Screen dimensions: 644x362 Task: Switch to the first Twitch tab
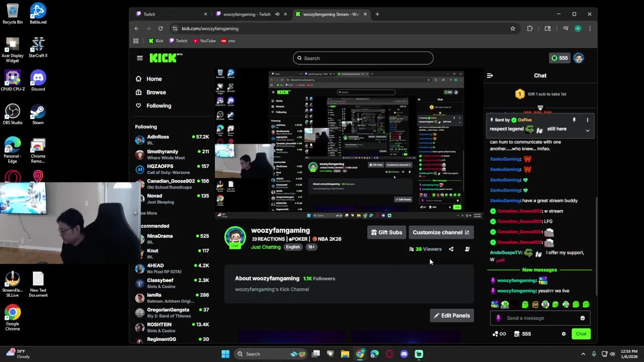click(172, 14)
